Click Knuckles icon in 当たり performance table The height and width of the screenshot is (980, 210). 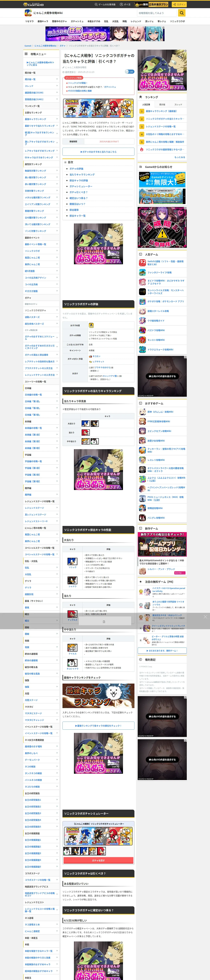[x=72, y=614]
